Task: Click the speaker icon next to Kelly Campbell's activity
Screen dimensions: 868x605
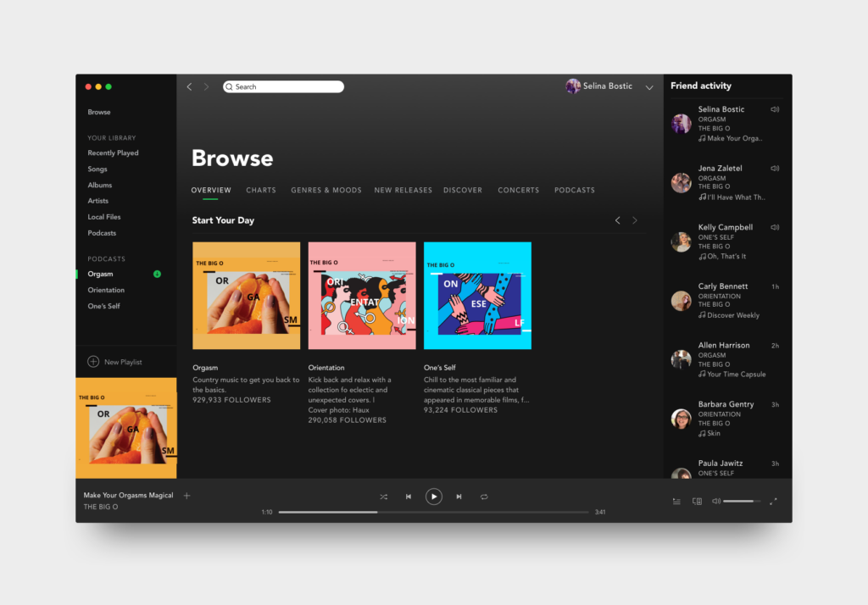Action: (775, 227)
